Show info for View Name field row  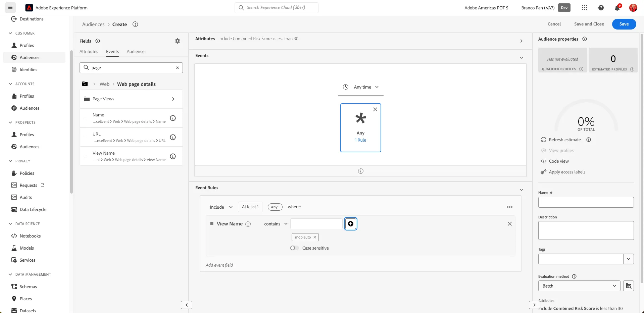(x=173, y=156)
